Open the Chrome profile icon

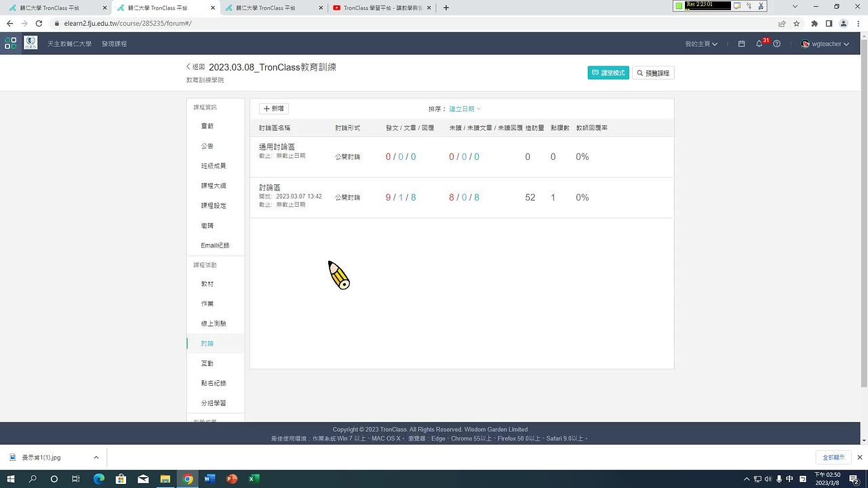click(x=844, y=23)
